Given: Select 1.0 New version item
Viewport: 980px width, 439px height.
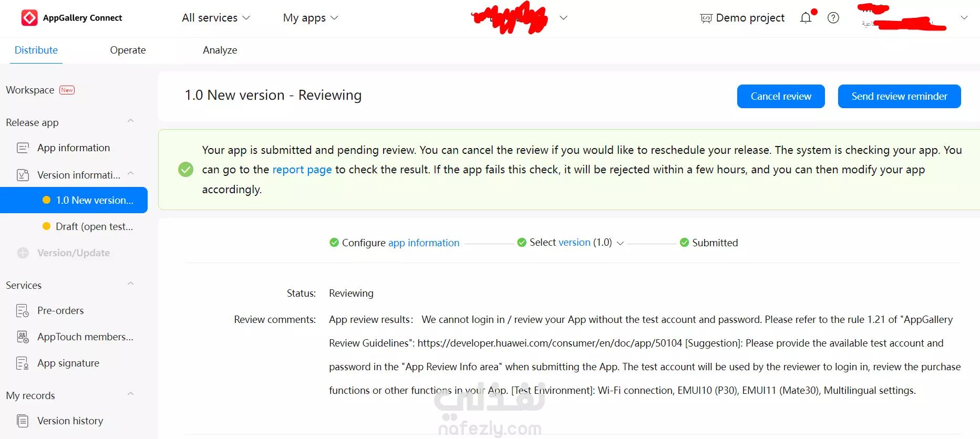Looking at the screenshot, I should click(x=74, y=200).
